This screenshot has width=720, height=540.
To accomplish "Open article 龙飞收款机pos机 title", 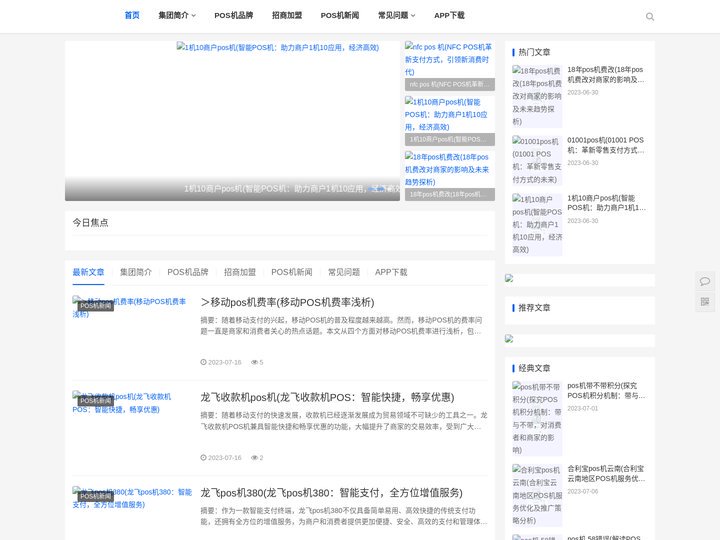I will coord(327,397).
